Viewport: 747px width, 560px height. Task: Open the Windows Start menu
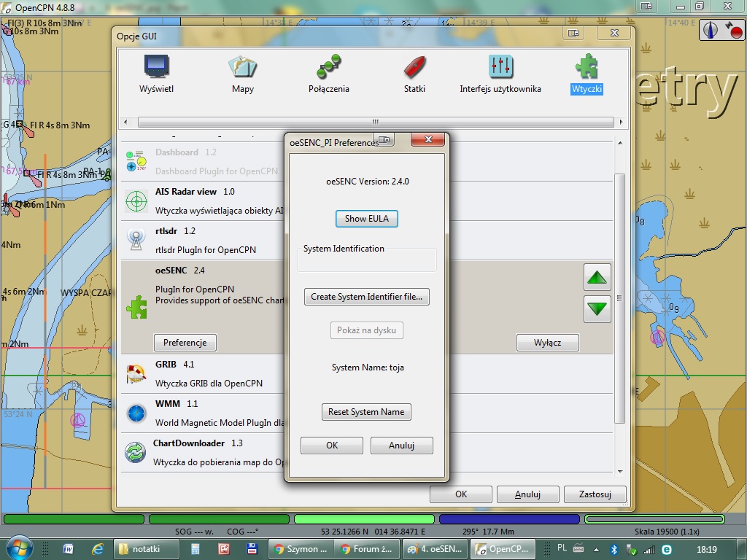[18, 548]
